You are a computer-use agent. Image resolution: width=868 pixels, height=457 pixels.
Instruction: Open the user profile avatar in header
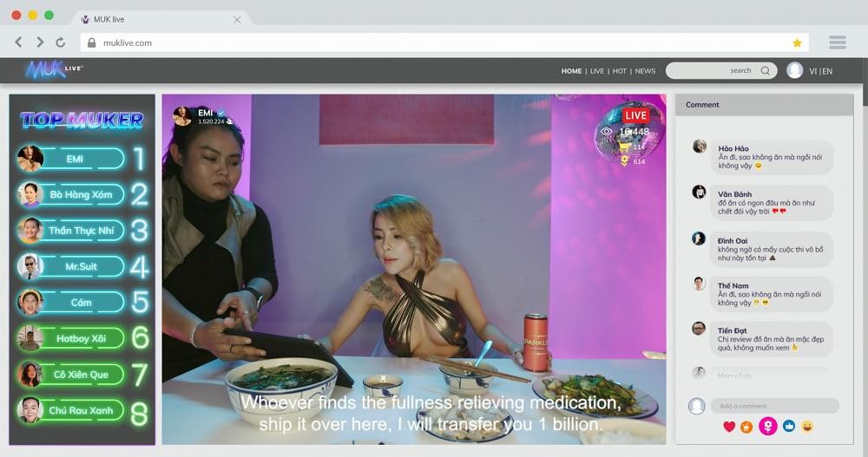[x=794, y=71]
